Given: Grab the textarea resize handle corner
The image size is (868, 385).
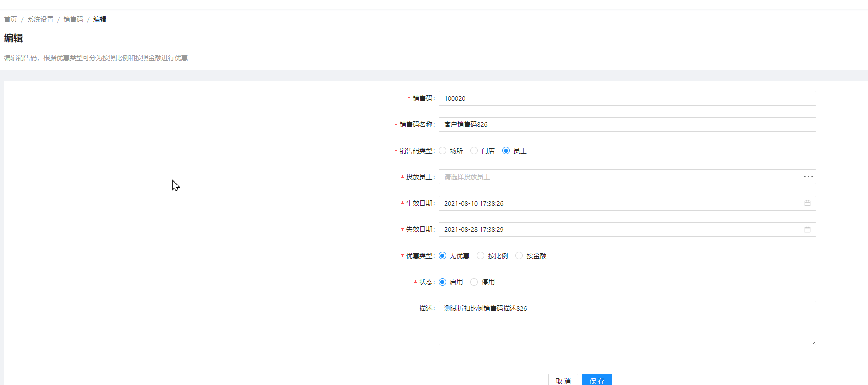Looking at the screenshot, I should (813, 342).
